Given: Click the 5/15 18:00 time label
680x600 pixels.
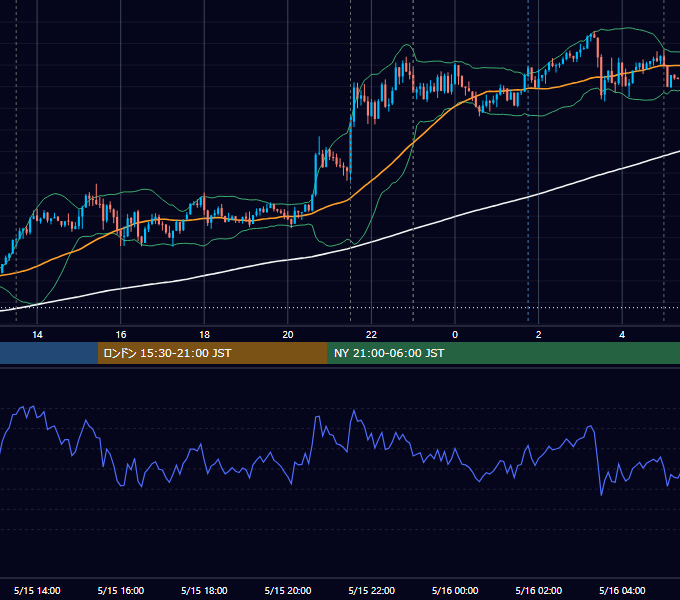Looking at the screenshot, I should tap(204, 590).
